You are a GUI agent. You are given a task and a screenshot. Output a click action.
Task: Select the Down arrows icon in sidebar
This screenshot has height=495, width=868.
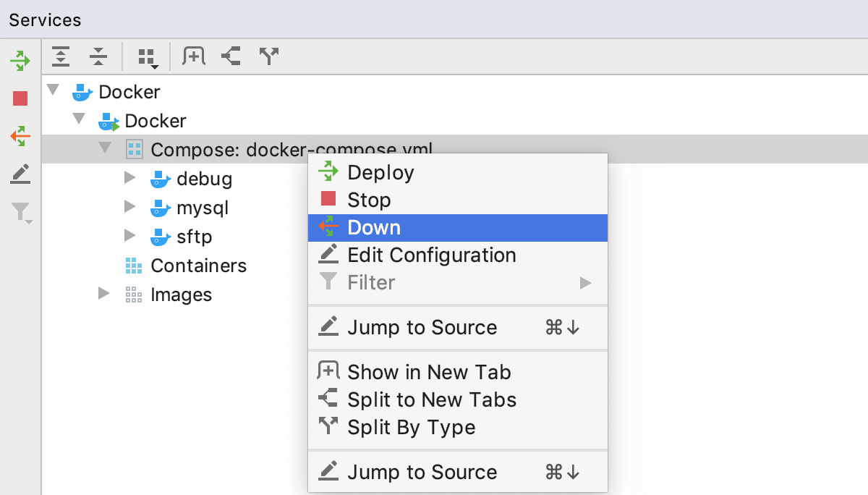tap(20, 135)
